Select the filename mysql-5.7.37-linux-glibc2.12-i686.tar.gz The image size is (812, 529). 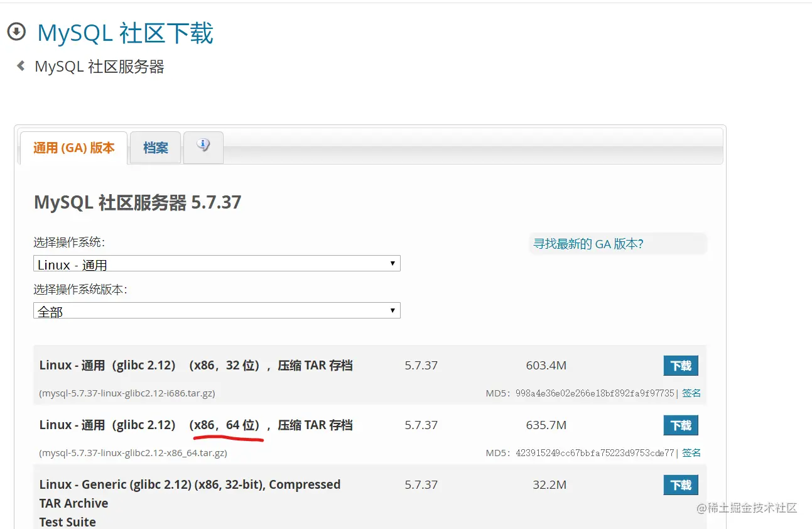[127, 393]
